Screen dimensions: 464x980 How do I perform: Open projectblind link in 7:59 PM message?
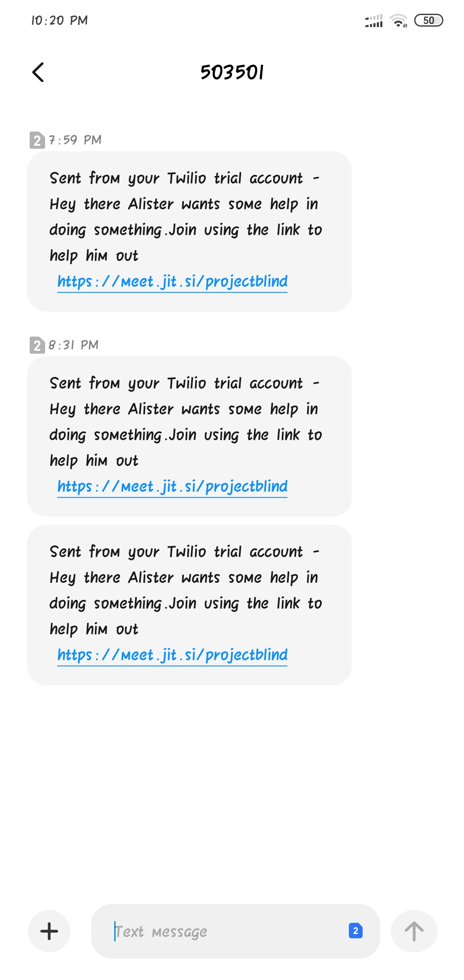pyautogui.click(x=172, y=282)
